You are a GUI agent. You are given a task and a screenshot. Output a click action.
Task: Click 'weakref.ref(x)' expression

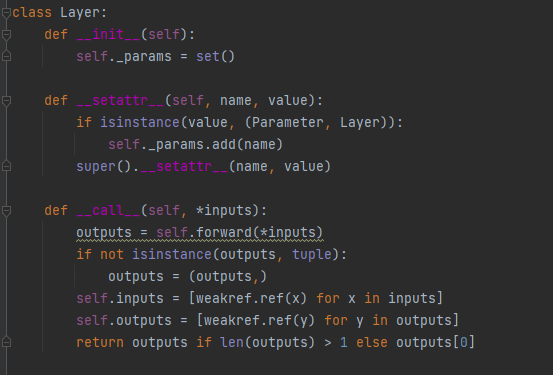(251, 298)
